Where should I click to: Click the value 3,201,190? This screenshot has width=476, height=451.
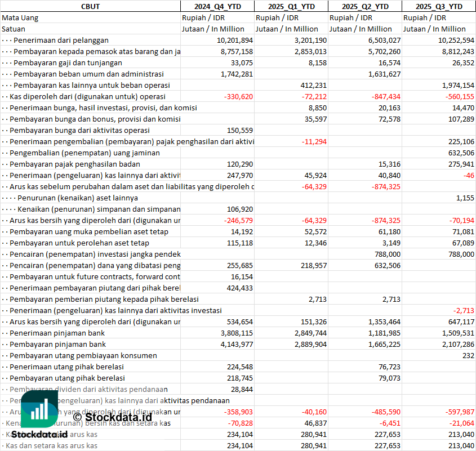[310, 41]
